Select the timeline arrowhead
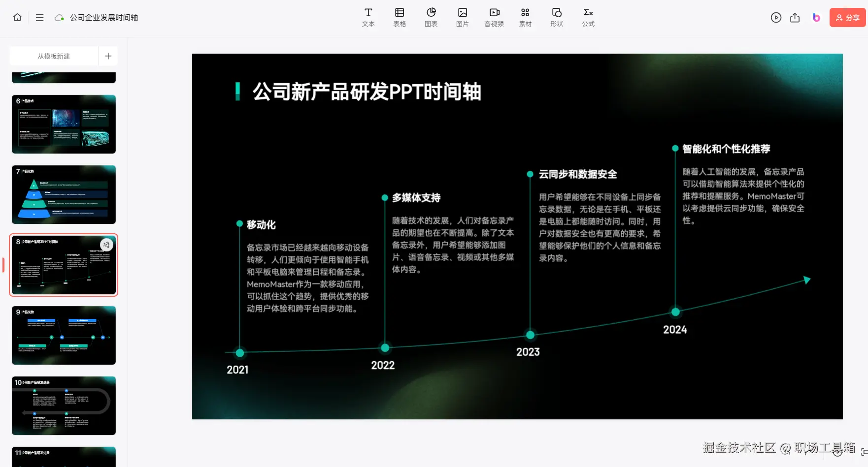 pyautogui.click(x=806, y=280)
